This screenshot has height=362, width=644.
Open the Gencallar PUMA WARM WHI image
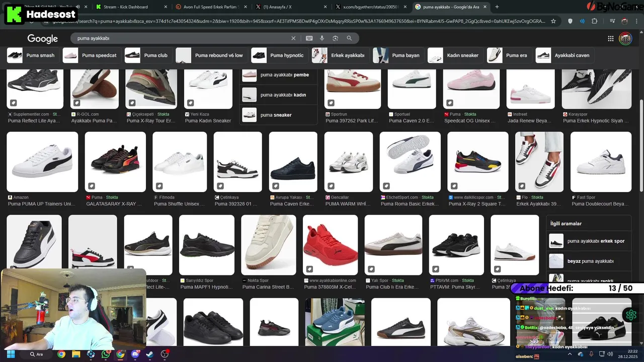coord(349,162)
